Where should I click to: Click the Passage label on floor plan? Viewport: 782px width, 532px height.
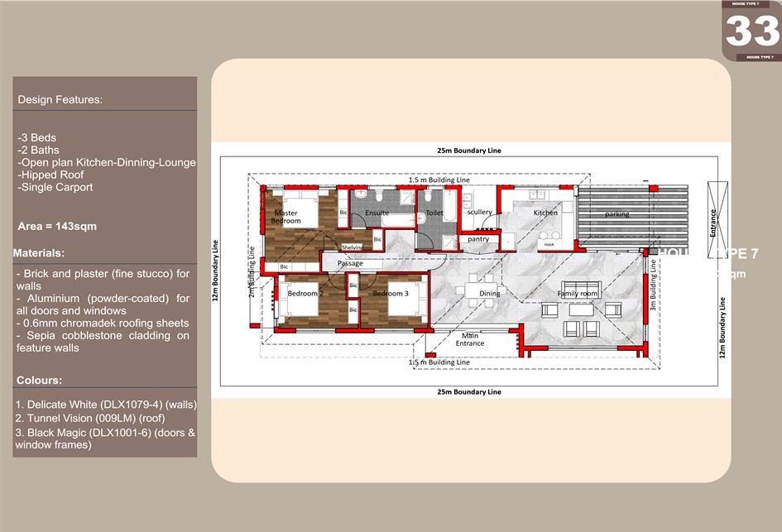click(350, 263)
